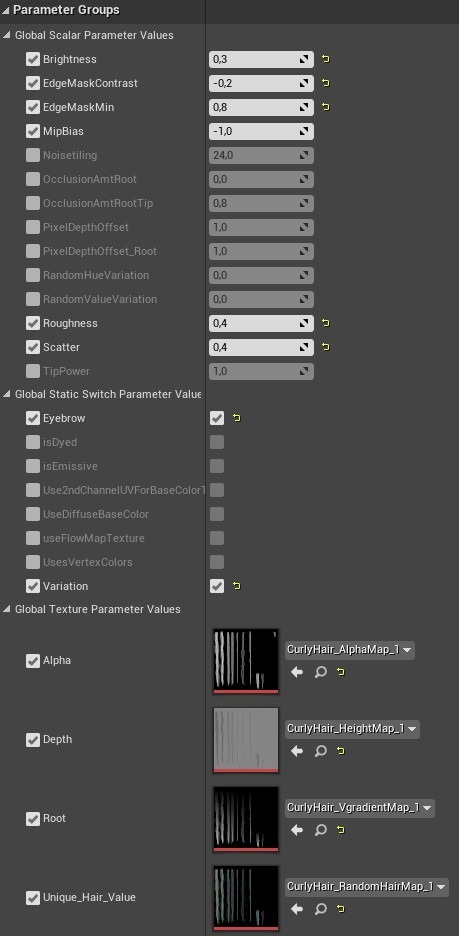Image resolution: width=459 pixels, height=936 pixels.
Task: Use selected asset for Root texture
Action: click(297, 830)
